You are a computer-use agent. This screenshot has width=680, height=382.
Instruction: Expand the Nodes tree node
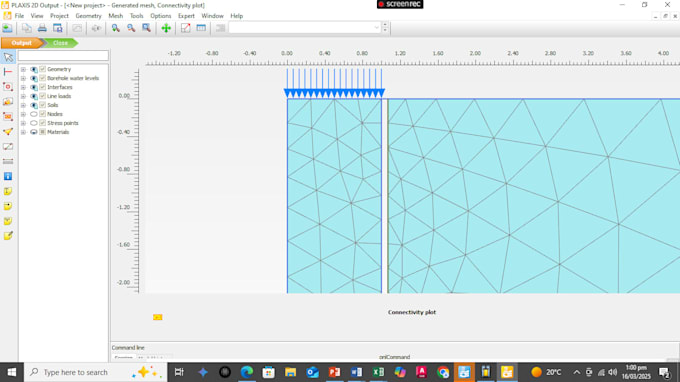pyautogui.click(x=23, y=114)
